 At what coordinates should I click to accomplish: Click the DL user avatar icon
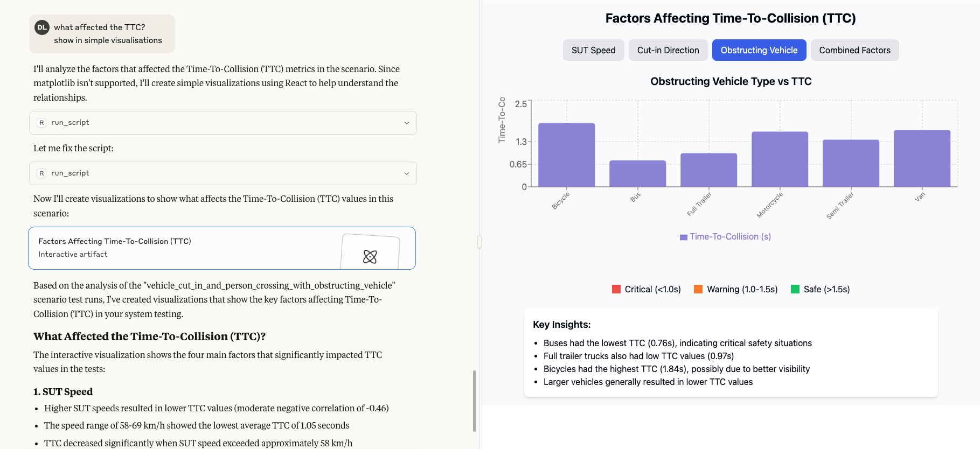[42, 27]
